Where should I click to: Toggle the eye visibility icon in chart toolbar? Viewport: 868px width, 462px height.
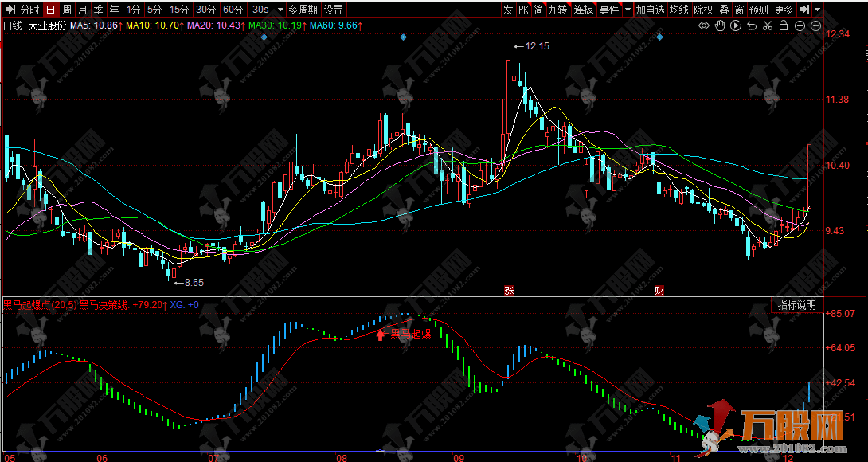[704, 26]
